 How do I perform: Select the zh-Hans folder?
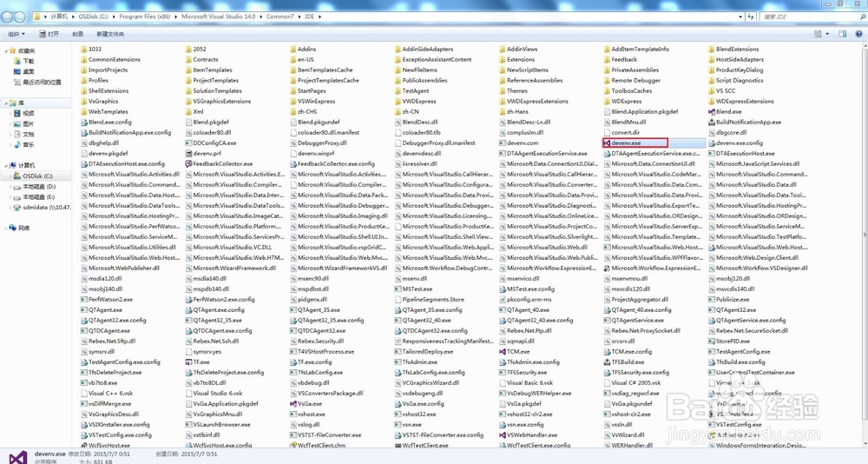[513, 112]
